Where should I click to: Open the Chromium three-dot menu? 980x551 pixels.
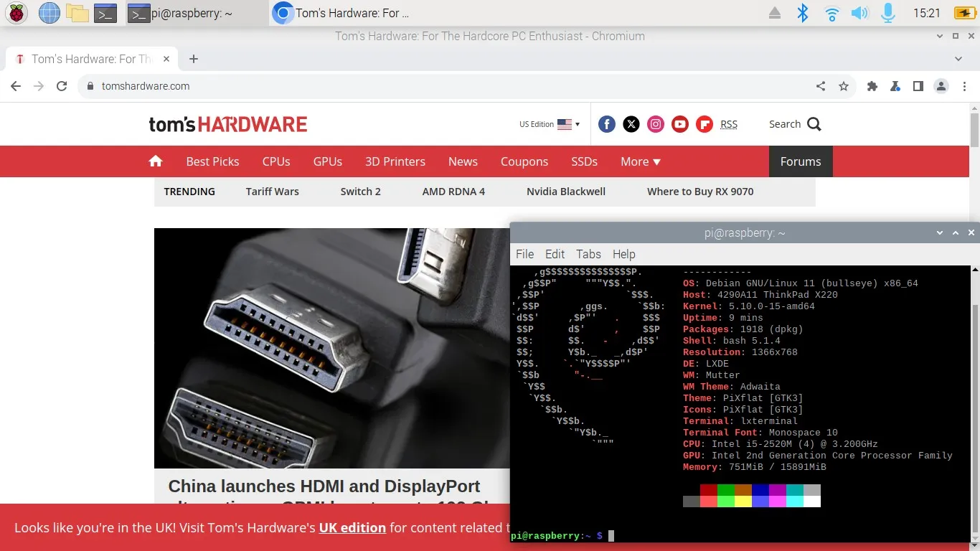tap(963, 86)
